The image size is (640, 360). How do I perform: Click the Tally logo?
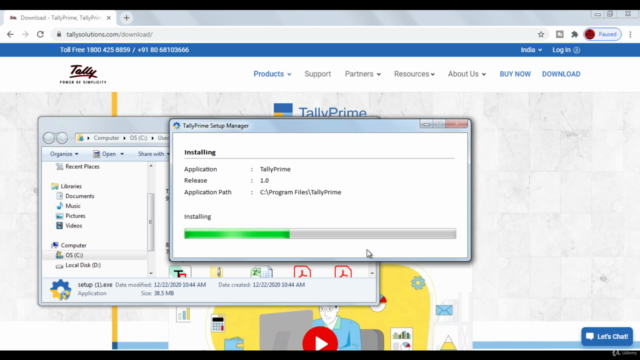tap(83, 74)
